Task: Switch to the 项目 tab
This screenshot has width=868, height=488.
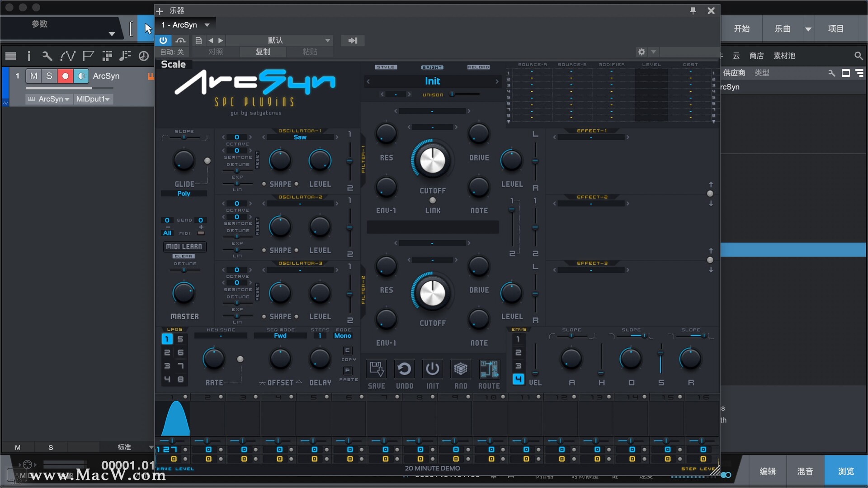Action: [x=835, y=29]
